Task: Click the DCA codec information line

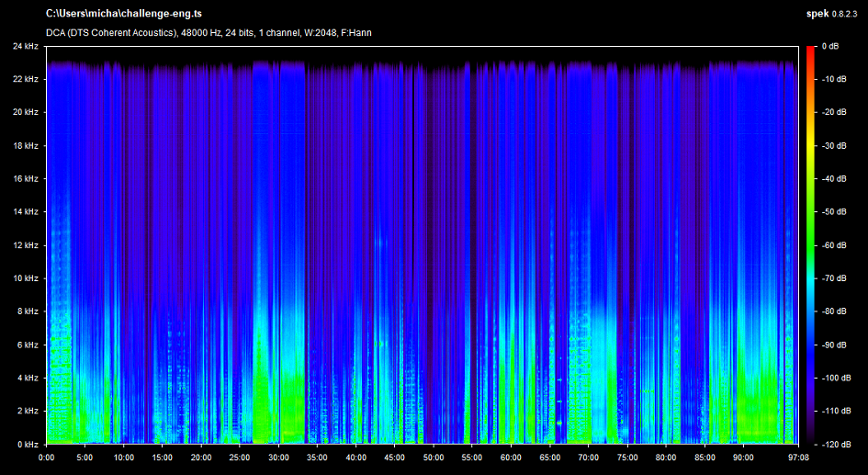Action: (x=209, y=33)
